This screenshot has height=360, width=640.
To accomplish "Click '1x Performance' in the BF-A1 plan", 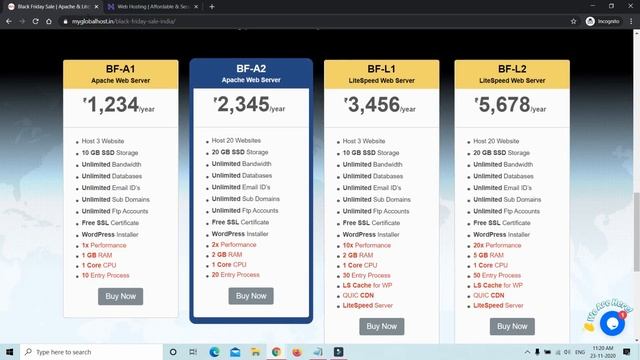I will (104, 245).
